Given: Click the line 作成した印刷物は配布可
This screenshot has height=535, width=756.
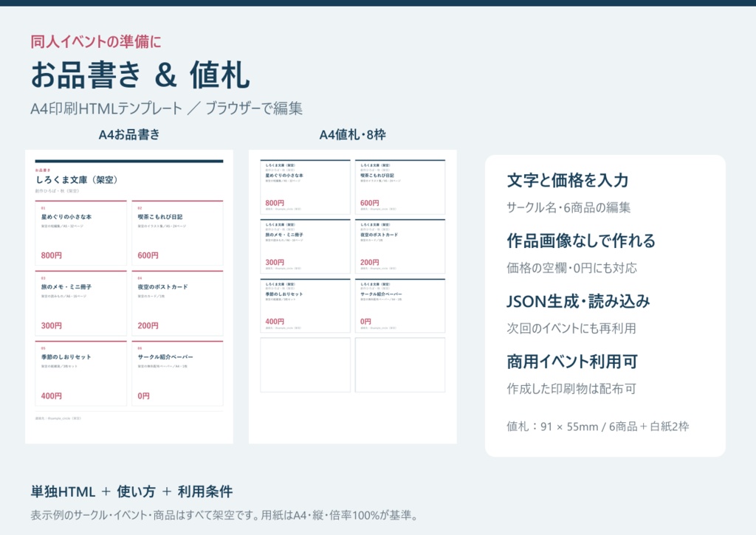Looking at the screenshot, I should 571,388.
